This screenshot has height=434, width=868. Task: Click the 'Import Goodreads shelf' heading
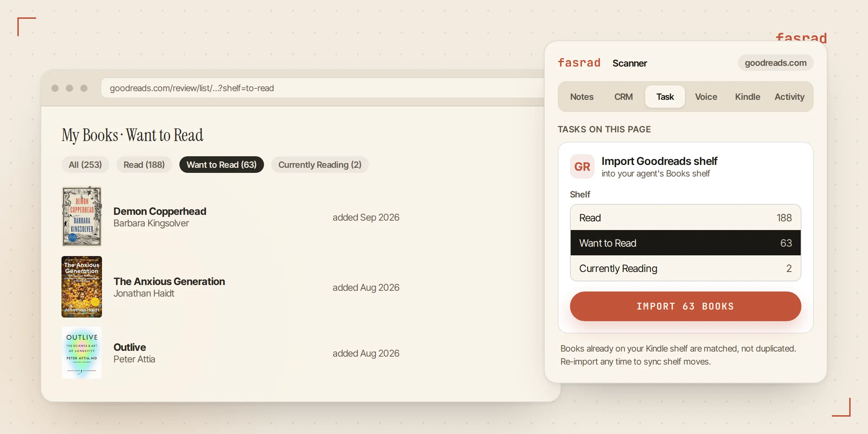[659, 161]
